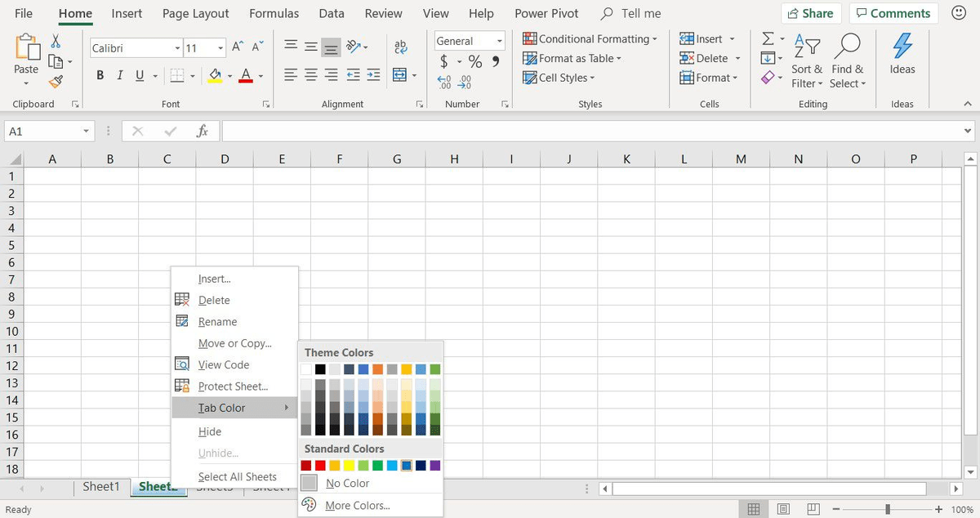
Task: Switch to the Sheet1 tab
Action: pos(101,486)
